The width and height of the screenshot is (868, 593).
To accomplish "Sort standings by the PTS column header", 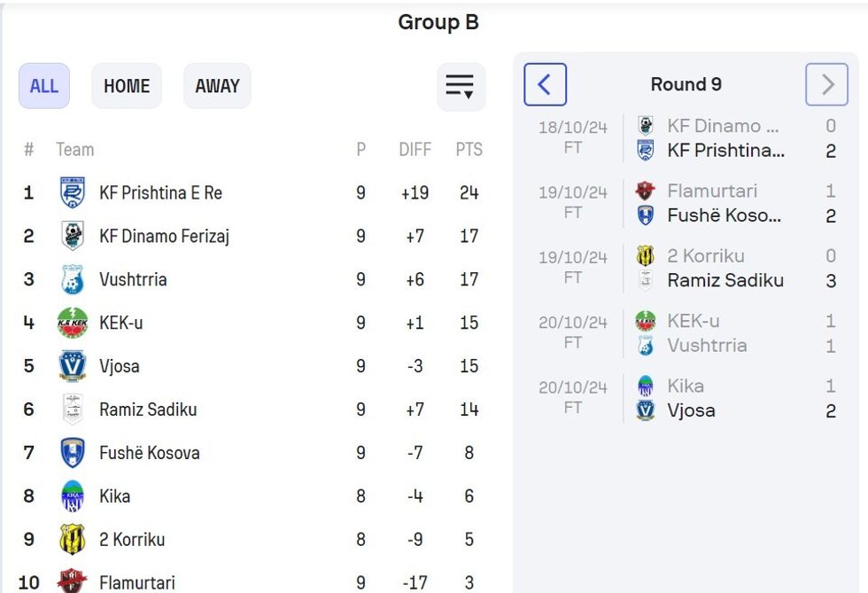I will tap(469, 149).
